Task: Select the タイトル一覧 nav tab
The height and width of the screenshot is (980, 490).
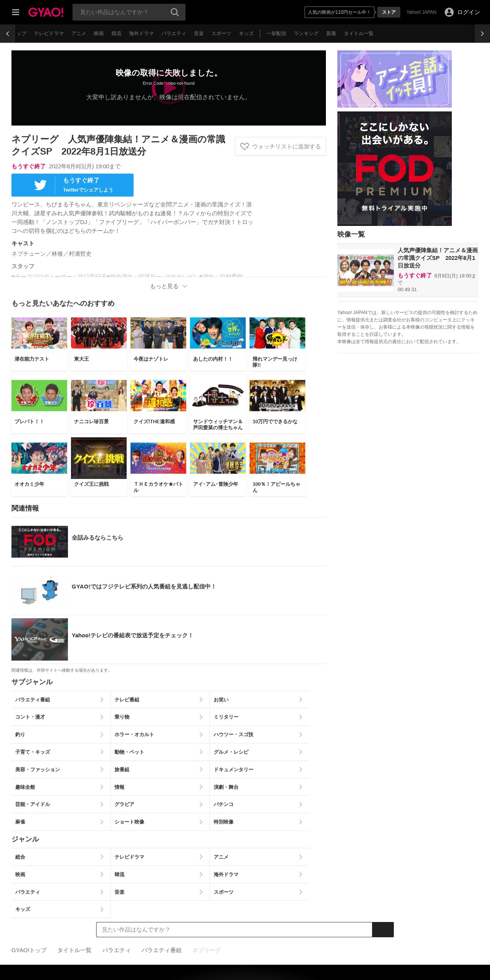Action: pos(359,34)
